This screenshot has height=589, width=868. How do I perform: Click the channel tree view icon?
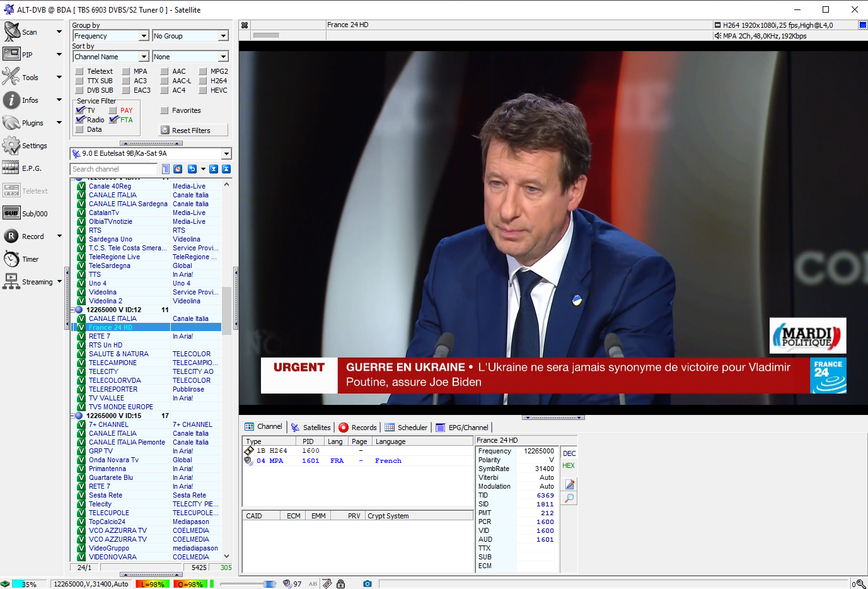click(x=166, y=169)
